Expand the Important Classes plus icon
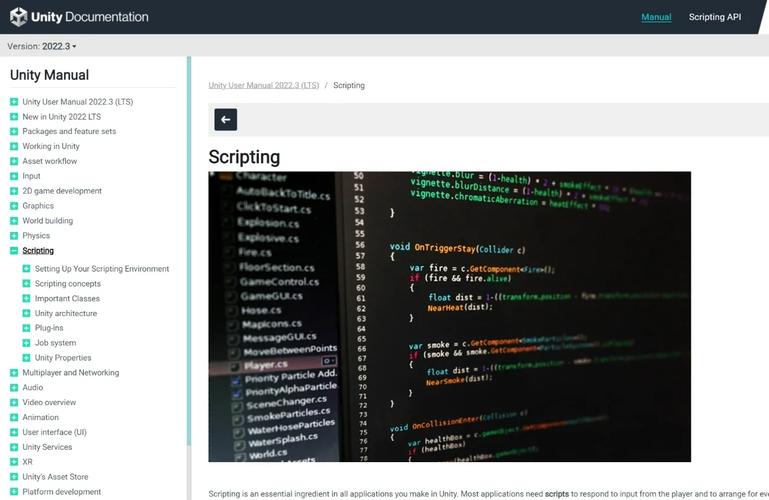This screenshot has height=500, width=769. coord(26,298)
